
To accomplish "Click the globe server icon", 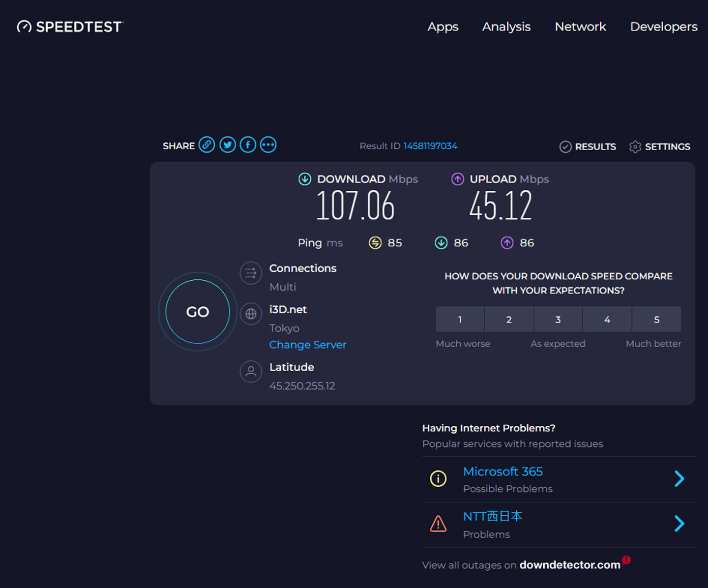I will (251, 314).
